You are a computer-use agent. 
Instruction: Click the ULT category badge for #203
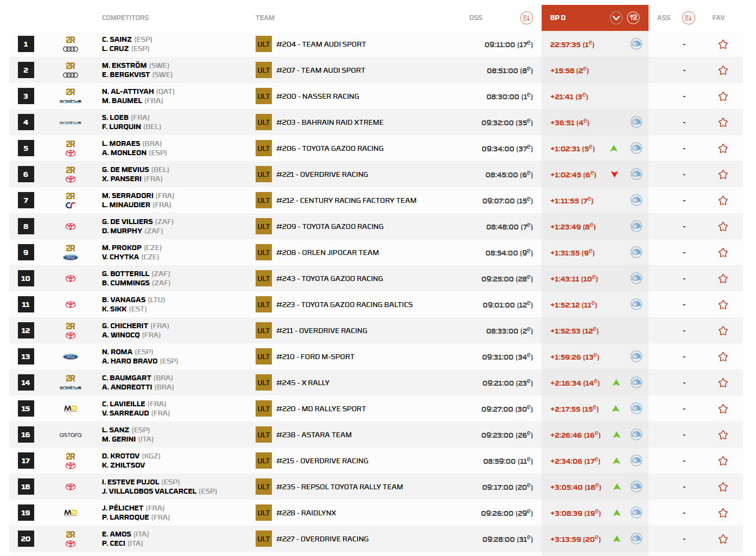point(264,123)
